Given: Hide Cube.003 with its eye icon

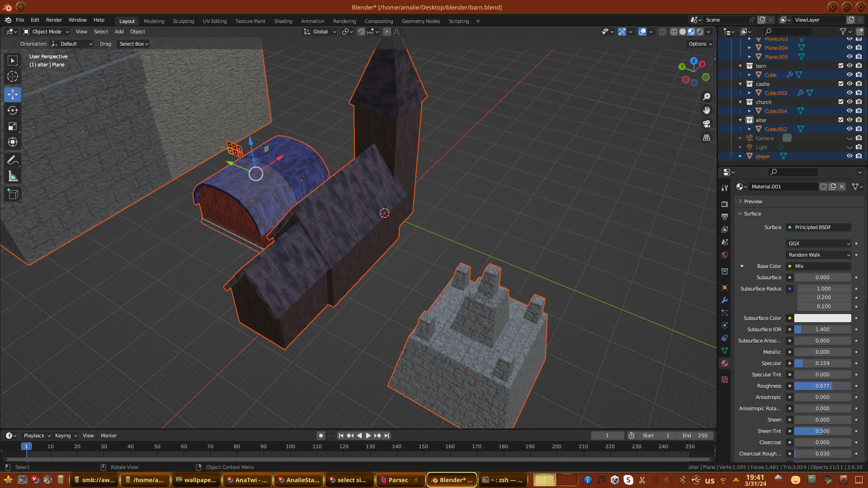Looking at the screenshot, I should tap(849, 93).
